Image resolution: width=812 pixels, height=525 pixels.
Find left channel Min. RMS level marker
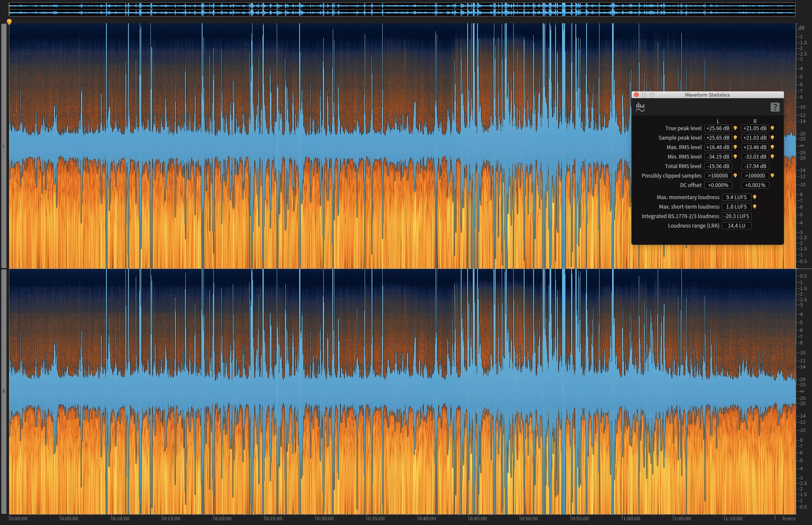pyautogui.click(x=735, y=156)
